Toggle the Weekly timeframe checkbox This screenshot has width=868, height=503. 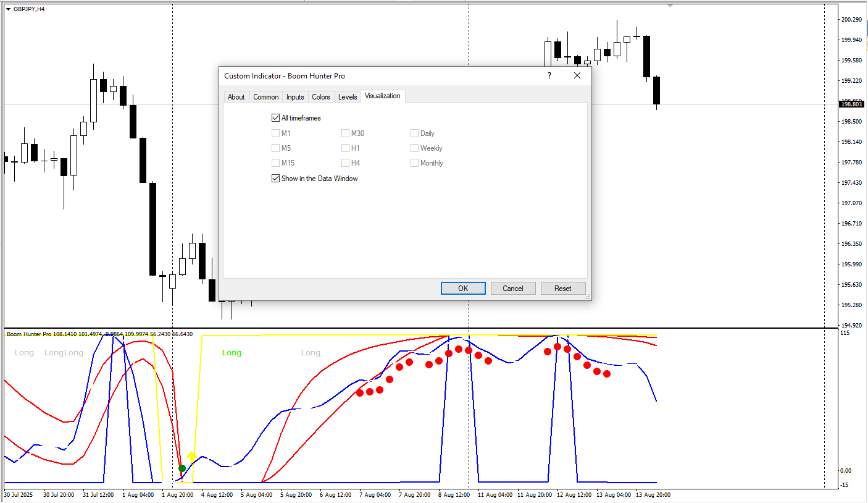tap(414, 148)
